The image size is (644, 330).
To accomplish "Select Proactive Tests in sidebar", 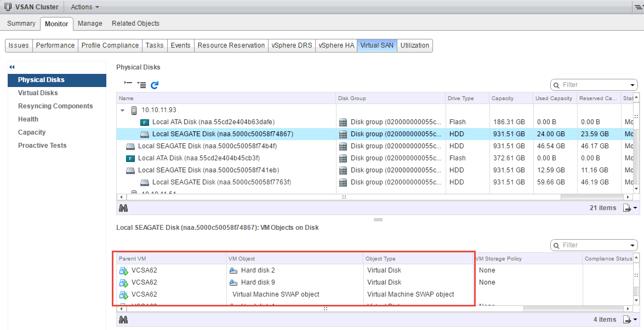I will click(42, 146).
